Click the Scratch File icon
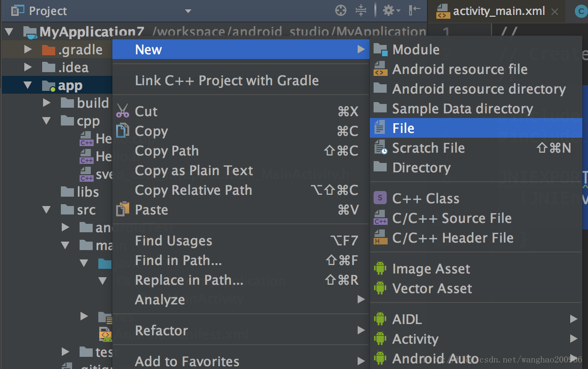 380,148
